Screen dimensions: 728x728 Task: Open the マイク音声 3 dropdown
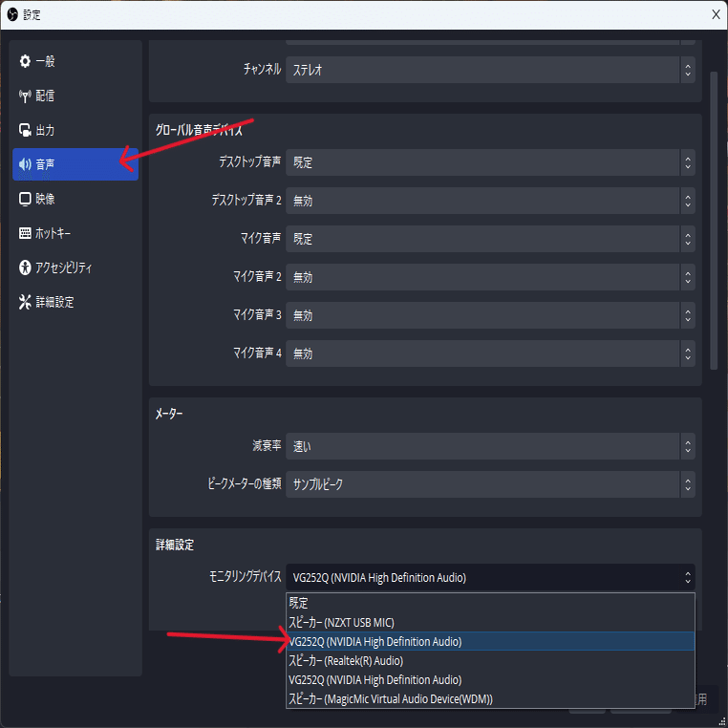click(x=490, y=315)
